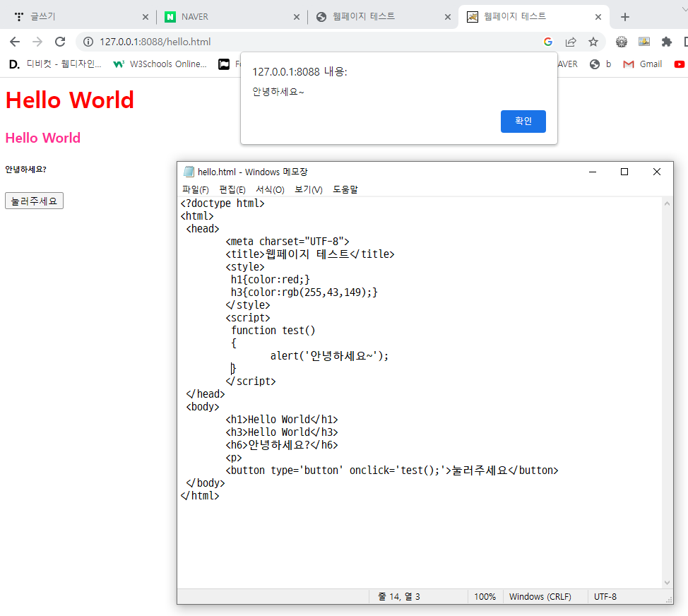Image resolution: width=688 pixels, height=616 pixels.
Task: Click the browser forward arrow
Action: [37, 42]
